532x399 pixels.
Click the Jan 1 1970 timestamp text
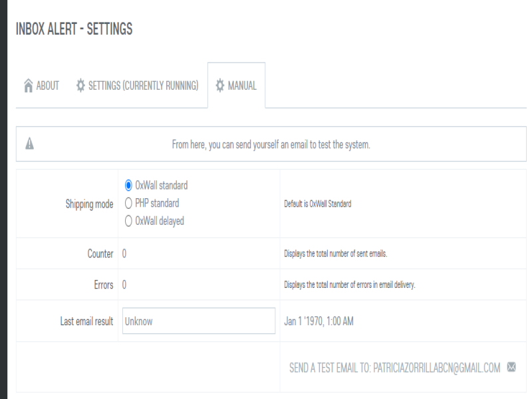point(319,321)
